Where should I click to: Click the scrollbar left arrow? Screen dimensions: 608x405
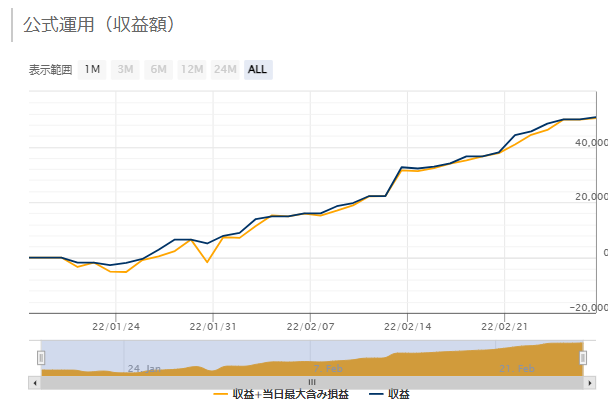[x=35, y=383]
